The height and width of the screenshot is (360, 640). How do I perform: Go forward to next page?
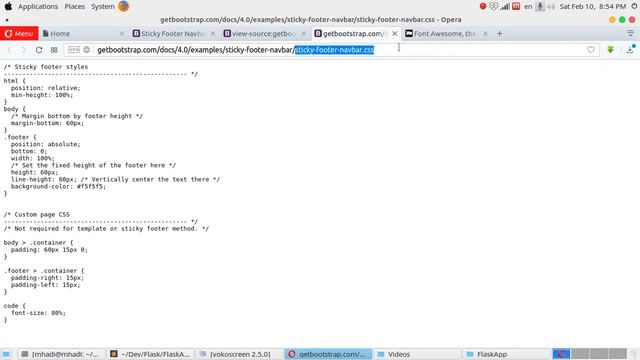tap(23, 50)
